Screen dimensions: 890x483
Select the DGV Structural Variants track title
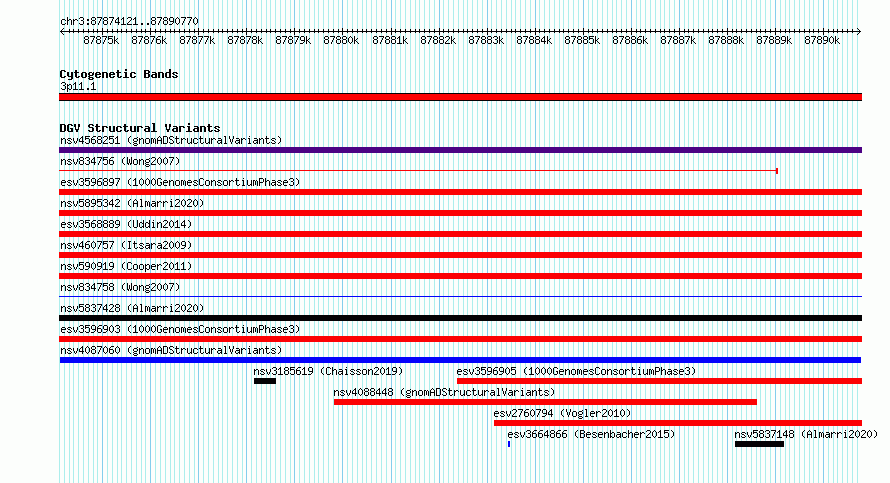[x=140, y=128]
